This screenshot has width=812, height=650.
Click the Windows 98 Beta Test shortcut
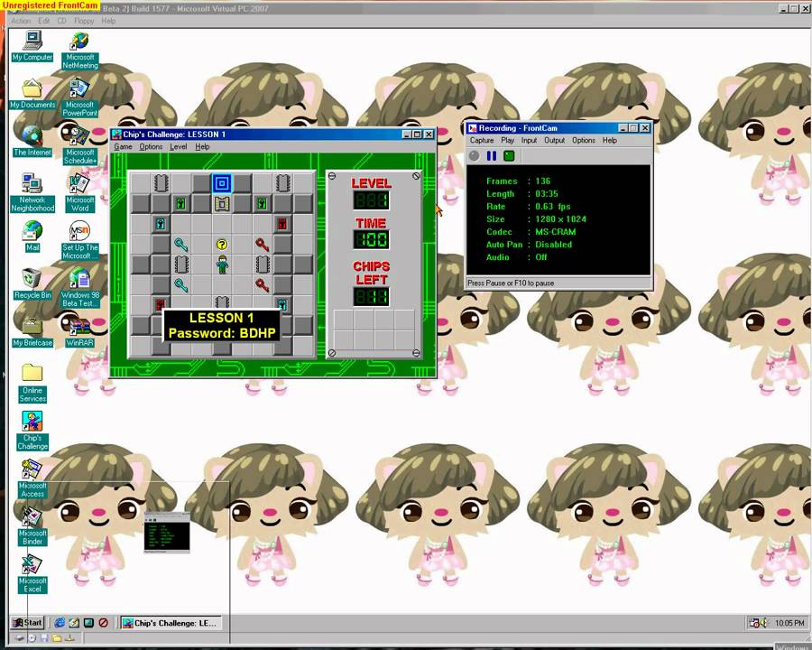click(x=79, y=288)
